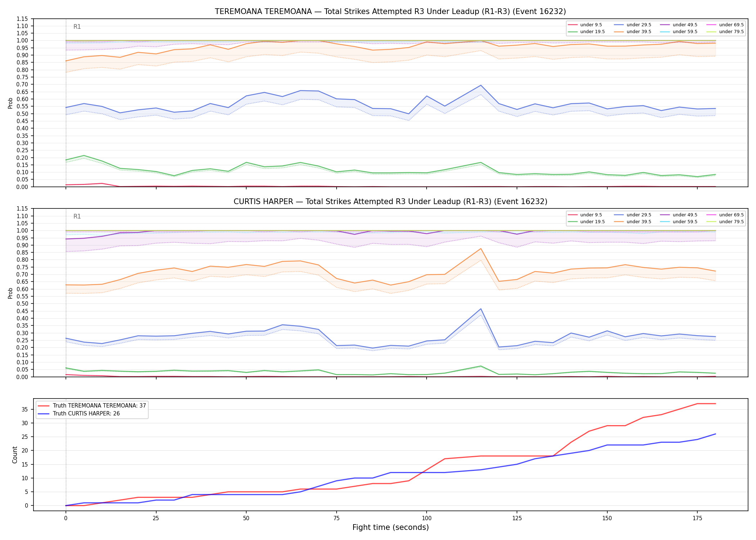The width and height of the screenshot is (756, 540).
Task: Click the R1 round label in top chart
Action: pyautogui.click(x=77, y=27)
